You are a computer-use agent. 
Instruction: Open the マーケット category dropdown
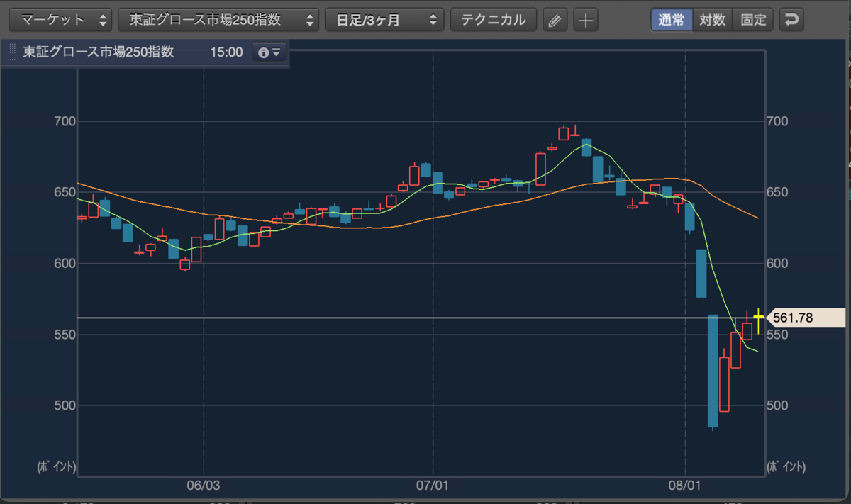point(60,20)
